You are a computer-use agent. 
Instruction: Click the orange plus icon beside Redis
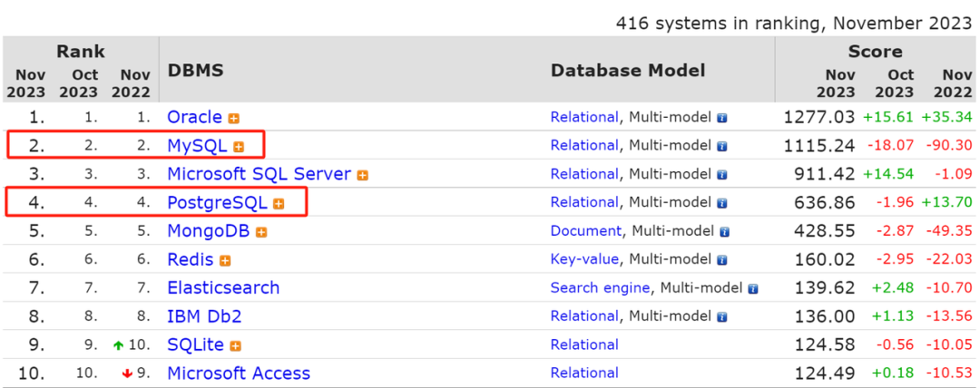(x=225, y=261)
